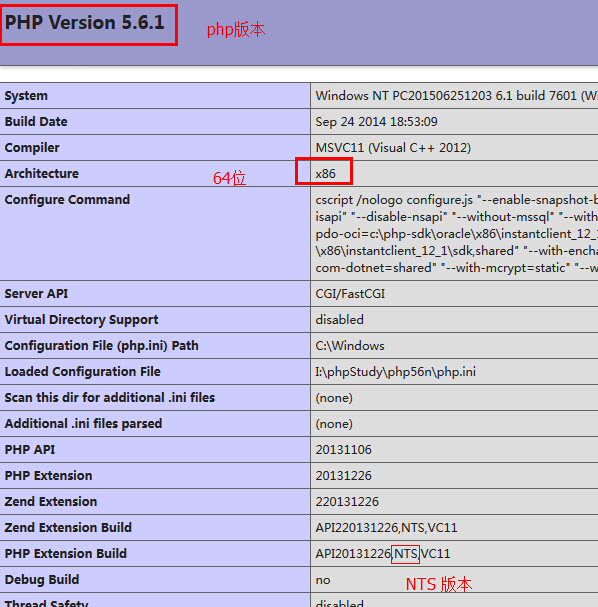The image size is (598, 607).
Task: Select the PHP Extension label
Action: (48, 475)
